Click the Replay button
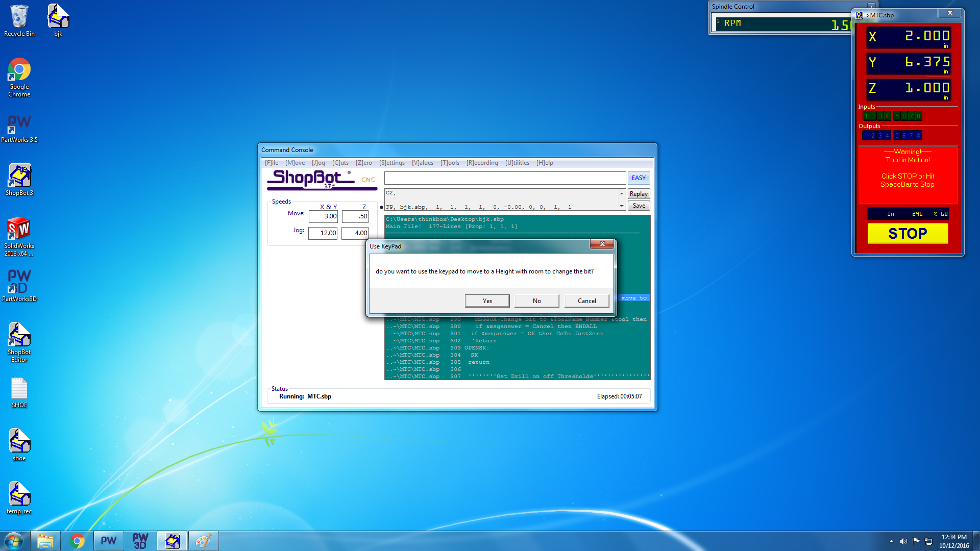980x551 pixels. tap(639, 194)
